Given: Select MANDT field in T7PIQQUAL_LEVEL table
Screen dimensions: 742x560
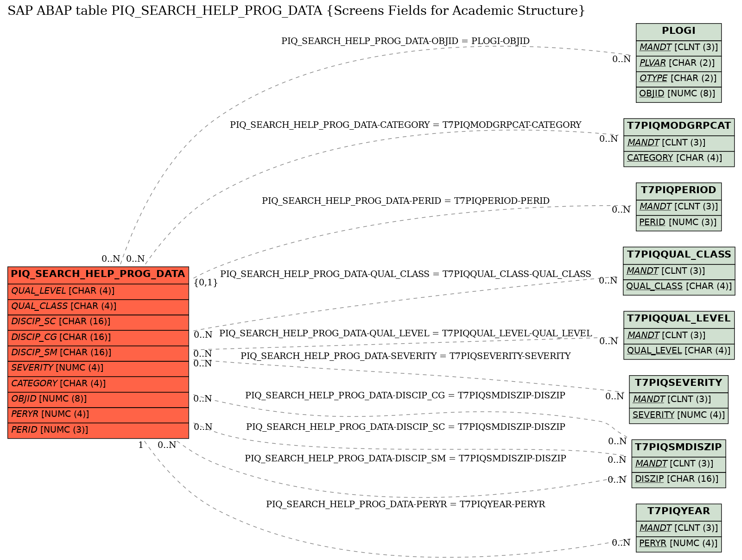Looking at the screenshot, I should [679, 336].
